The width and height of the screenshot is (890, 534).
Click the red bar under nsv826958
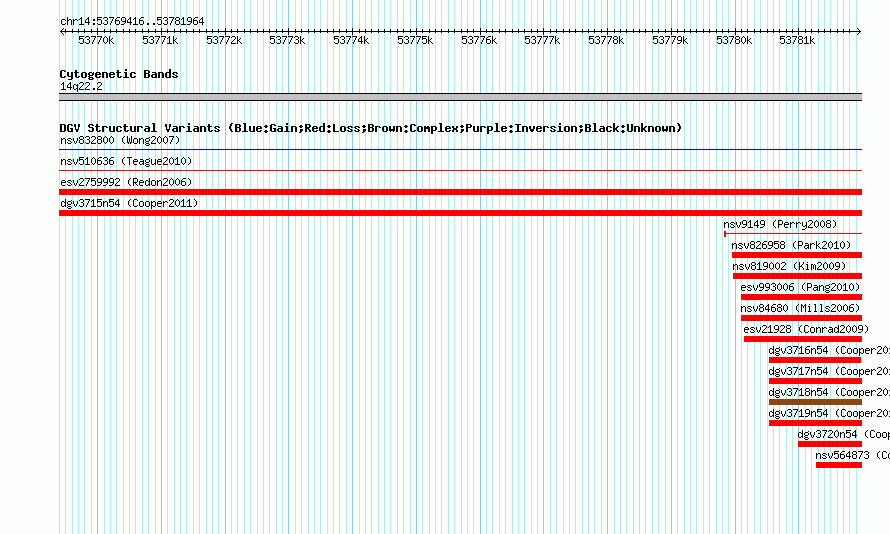pos(797,255)
